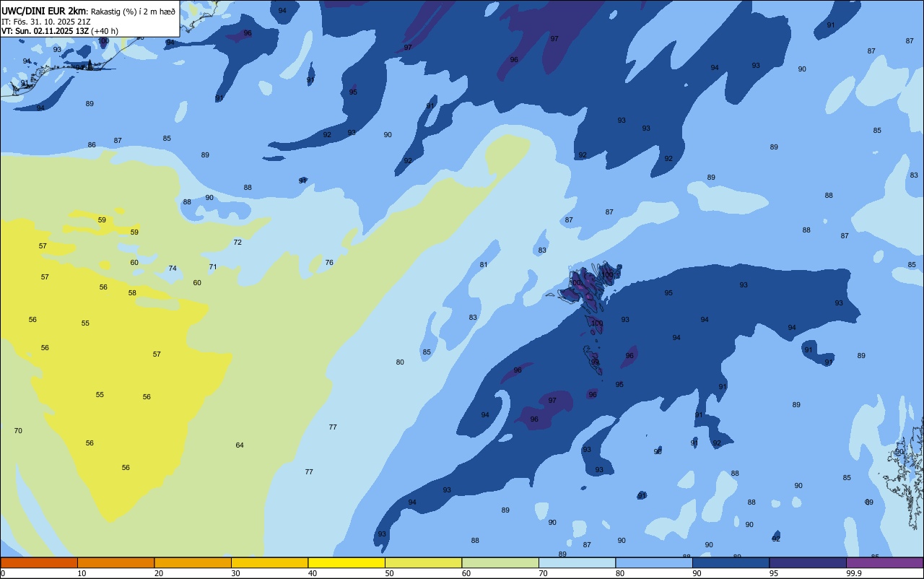This screenshot has width=924, height=579.
Task: Select the pale yellow 50–60 legend swatch
Action: point(423,562)
